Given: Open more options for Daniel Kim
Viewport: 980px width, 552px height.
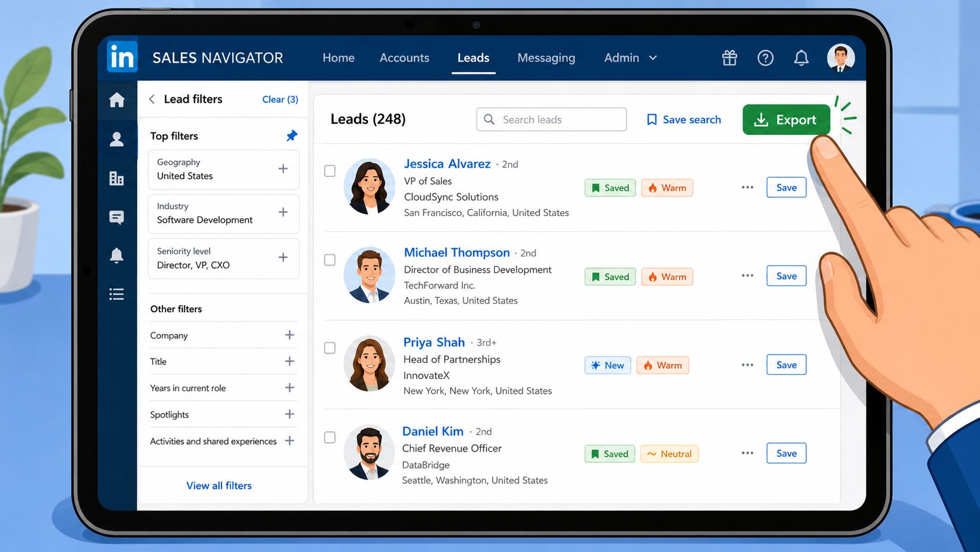Looking at the screenshot, I should coord(747,453).
